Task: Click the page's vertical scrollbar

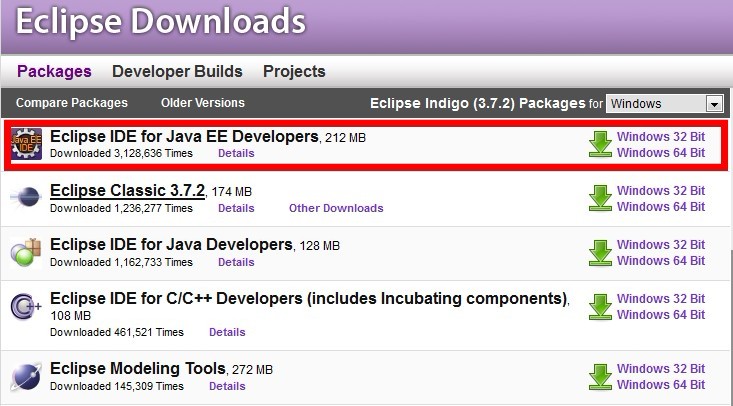Action: [731, 327]
